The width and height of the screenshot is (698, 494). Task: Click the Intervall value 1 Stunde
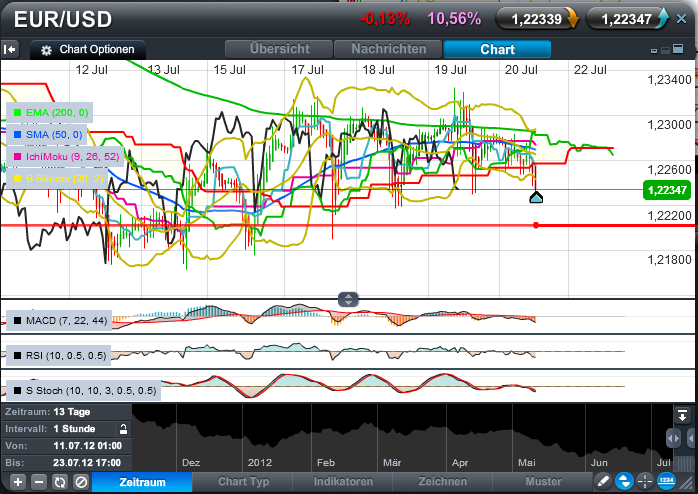pos(74,429)
